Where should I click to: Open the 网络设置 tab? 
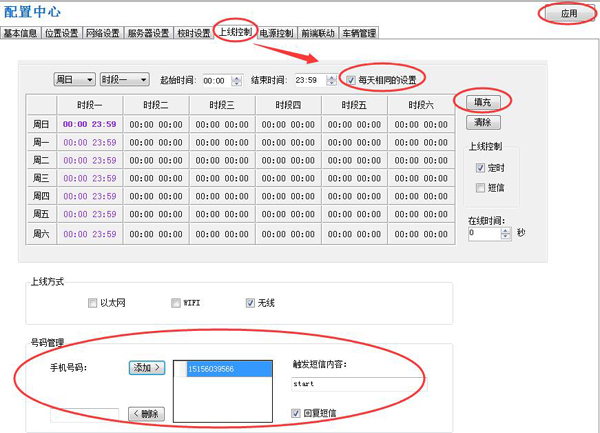103,33
